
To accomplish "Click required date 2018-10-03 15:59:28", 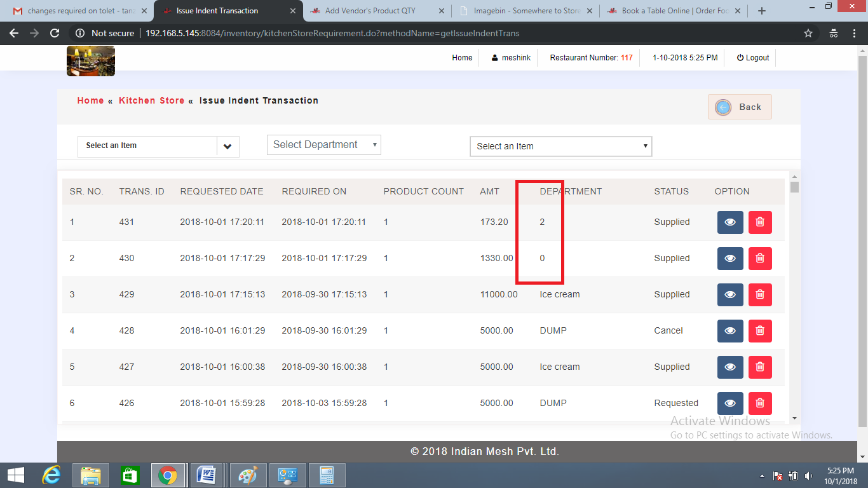I will coord(324,403).
